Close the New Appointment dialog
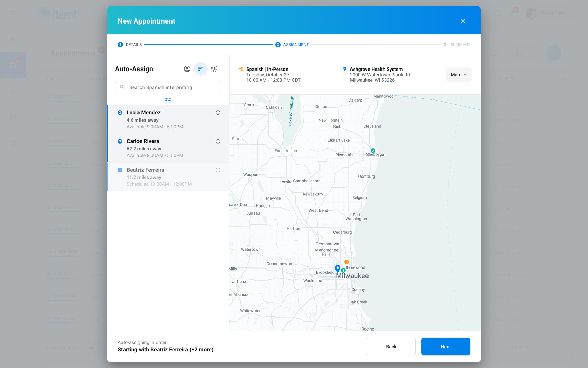The width and height of the screenshot is (588, 368). click(x=463, y=21)
